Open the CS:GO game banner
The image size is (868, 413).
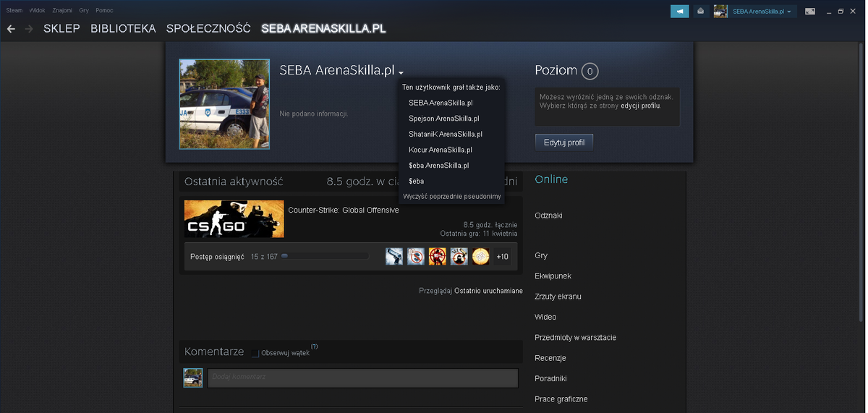coord(234,218)
